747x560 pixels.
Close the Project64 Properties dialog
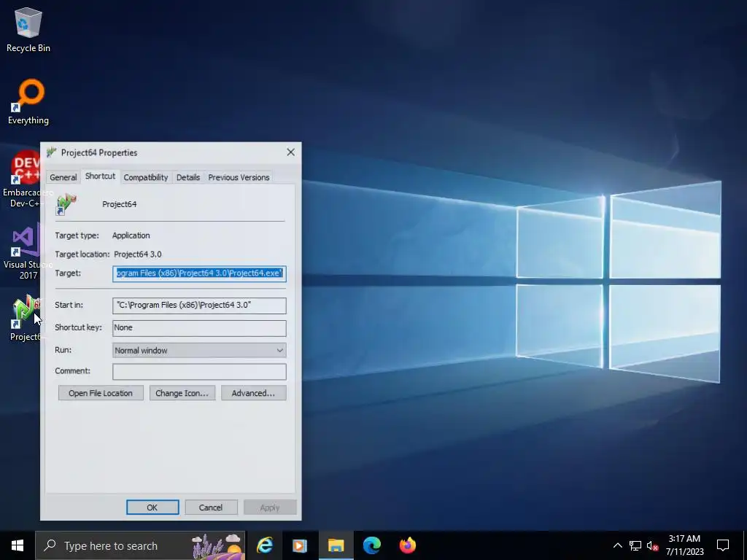[290, 152]
